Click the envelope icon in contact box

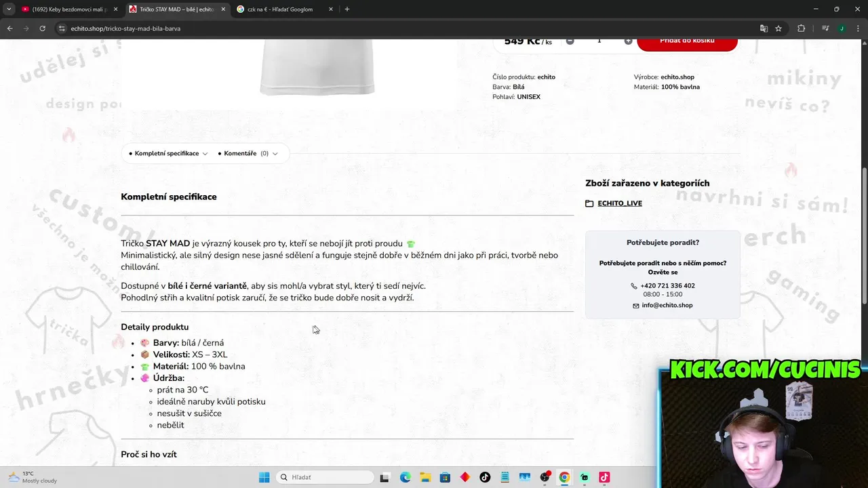(636, 306)
